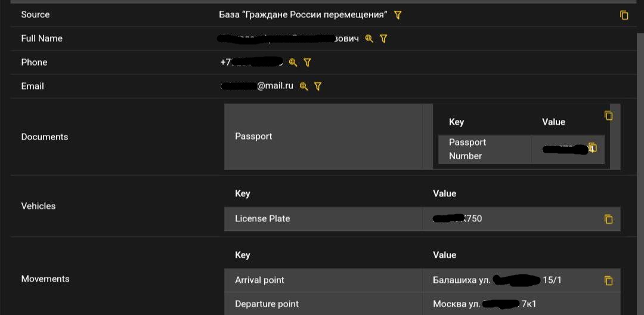This screenshot has width=644, height=315.
Task: Search by the Email address
Action: point(304,87)
